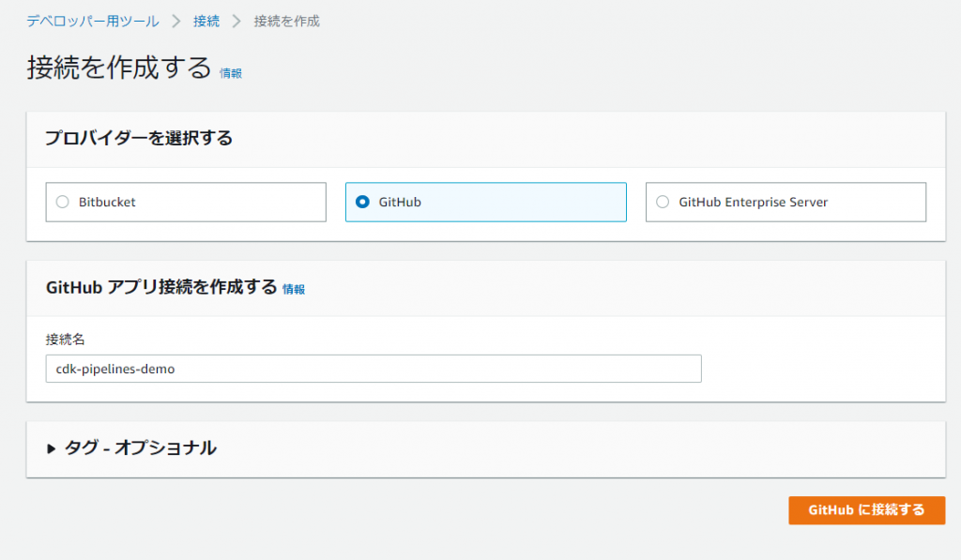Select the Bitbucket radio button
961x560 pixels.
click(x=63, y=203)
